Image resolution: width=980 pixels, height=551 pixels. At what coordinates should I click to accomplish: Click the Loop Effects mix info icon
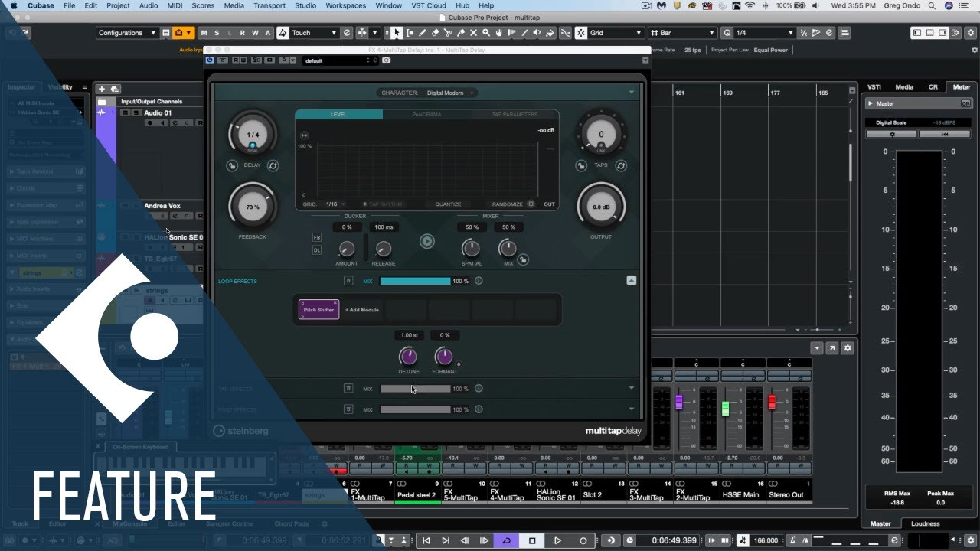(x=479, y=281)
